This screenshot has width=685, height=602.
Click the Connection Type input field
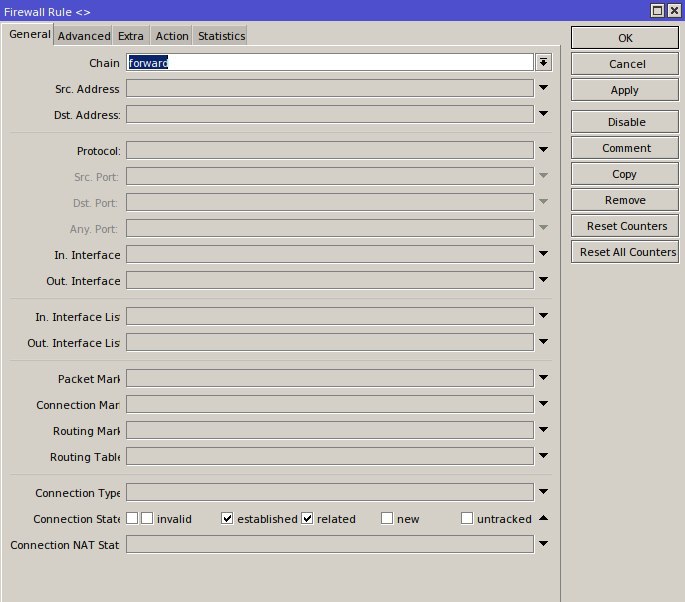click(330, 492)
